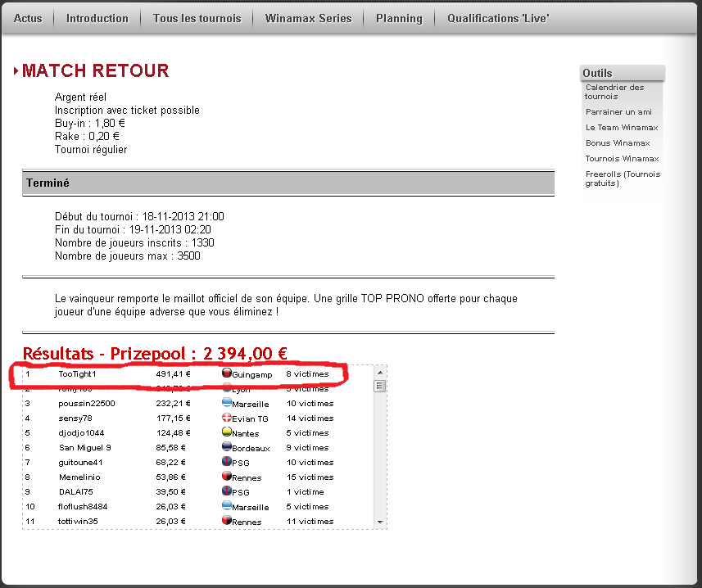Click the 124,48 € prize amount

pyautogui.click(x=174, y=433)
